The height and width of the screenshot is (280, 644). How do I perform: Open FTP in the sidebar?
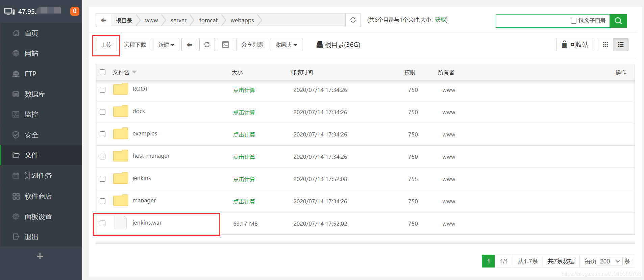coord(41,74)
